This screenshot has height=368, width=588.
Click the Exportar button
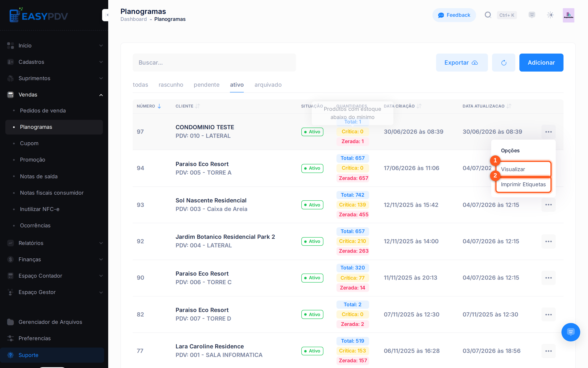[462, 63]
